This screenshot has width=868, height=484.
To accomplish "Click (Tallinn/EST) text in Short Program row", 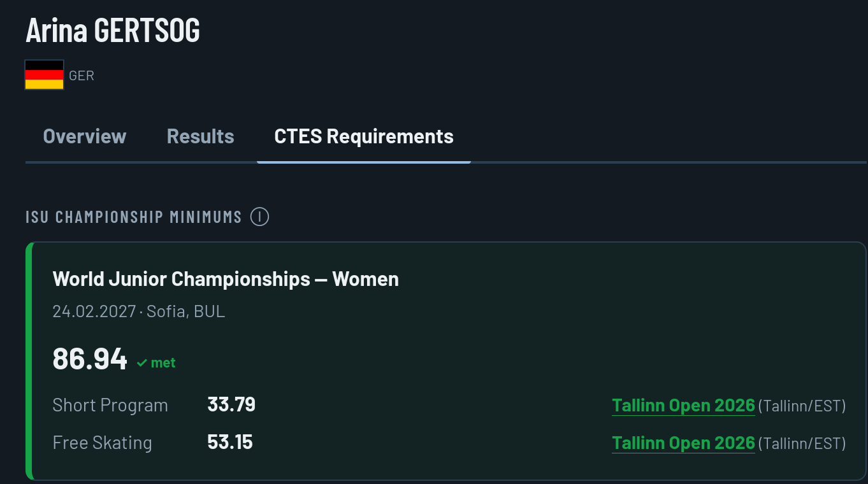I will [x=802, y=406].
